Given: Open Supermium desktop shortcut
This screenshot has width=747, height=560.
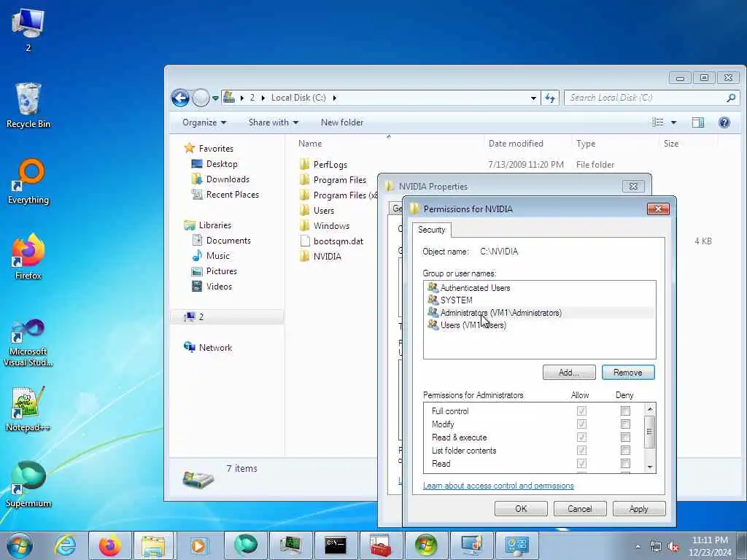Looking at the screenshot, I should pyautogui.click(x=28, y=484).
